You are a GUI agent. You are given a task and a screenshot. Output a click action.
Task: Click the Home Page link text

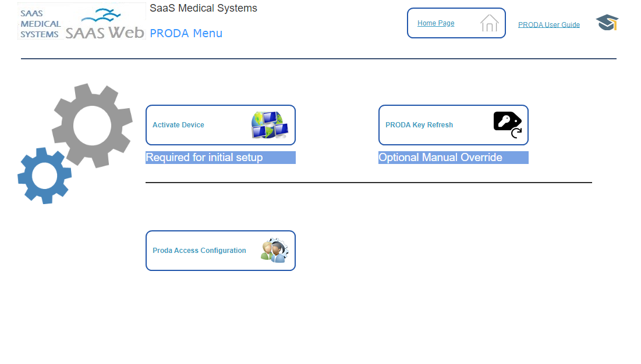[x=436, y=23]
